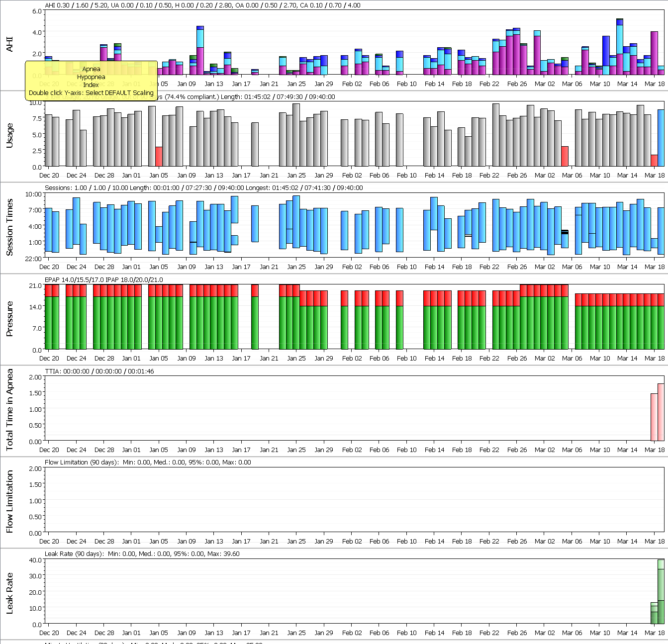Screen dimensions: 668x644
Task: Click the Total Time in Apnea axis title
Action: point(10,410)
